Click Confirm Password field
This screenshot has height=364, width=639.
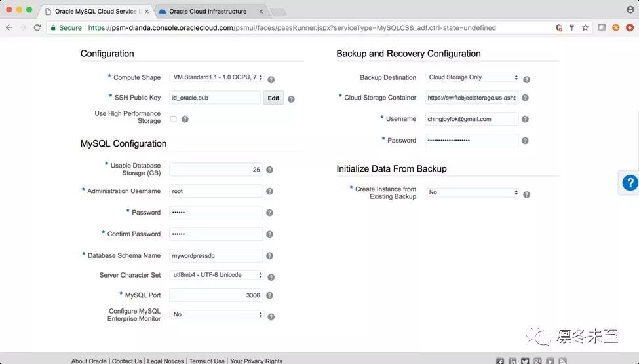coord(216,234)
